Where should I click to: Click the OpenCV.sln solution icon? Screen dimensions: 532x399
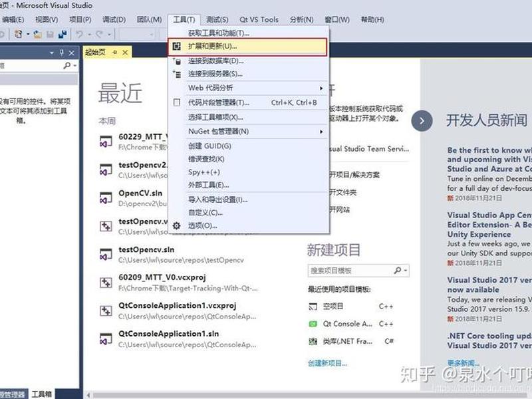click(x=106, y=198)
